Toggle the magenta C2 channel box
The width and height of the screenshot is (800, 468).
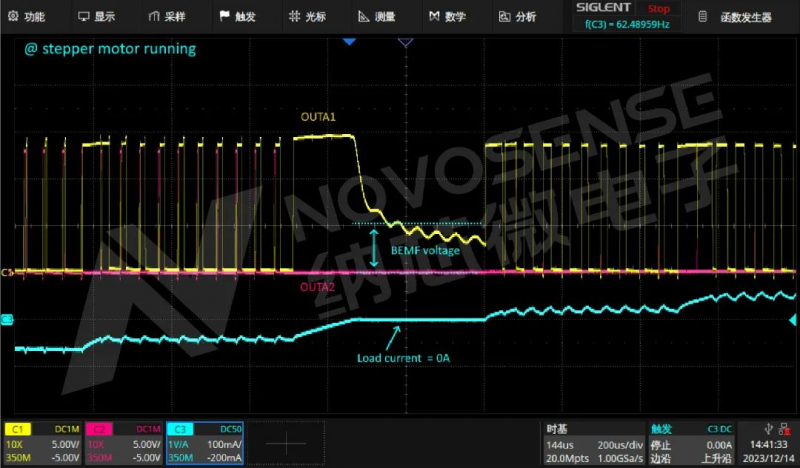pos(124,443)
